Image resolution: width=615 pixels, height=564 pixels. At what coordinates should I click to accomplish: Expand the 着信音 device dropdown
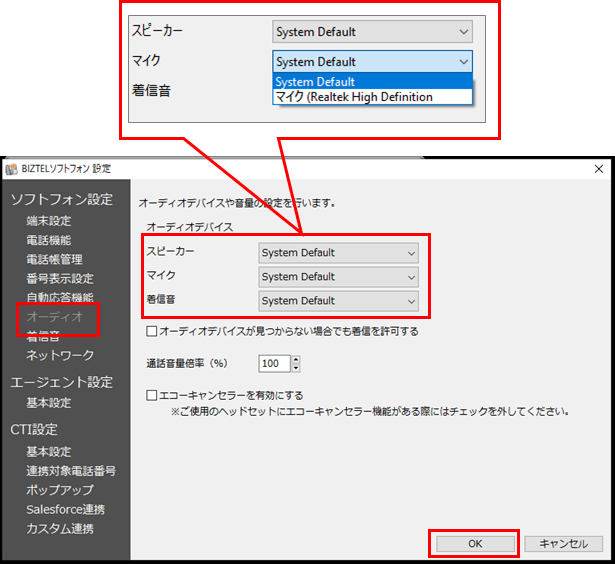(x=338, y=301)
